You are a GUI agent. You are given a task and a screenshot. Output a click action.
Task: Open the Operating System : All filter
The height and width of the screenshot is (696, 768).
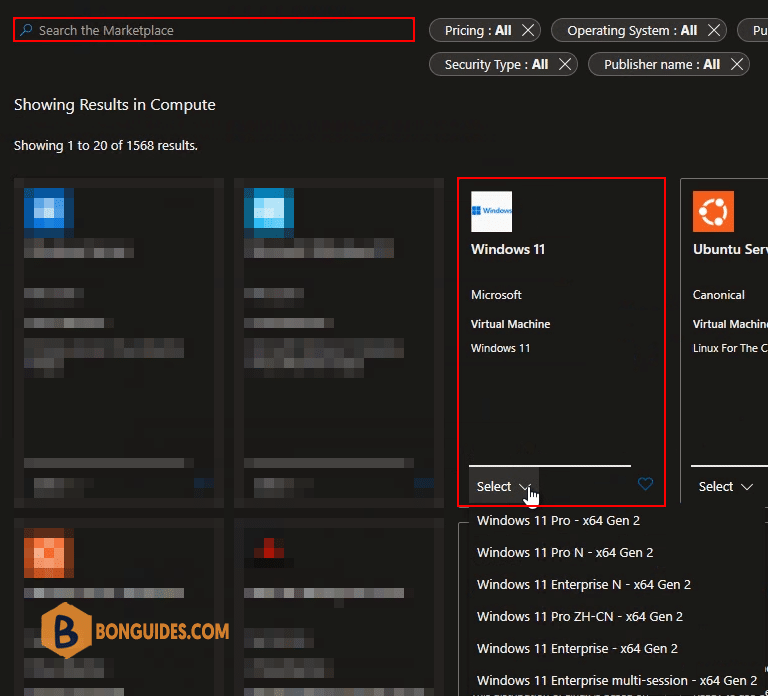[632, 30]
